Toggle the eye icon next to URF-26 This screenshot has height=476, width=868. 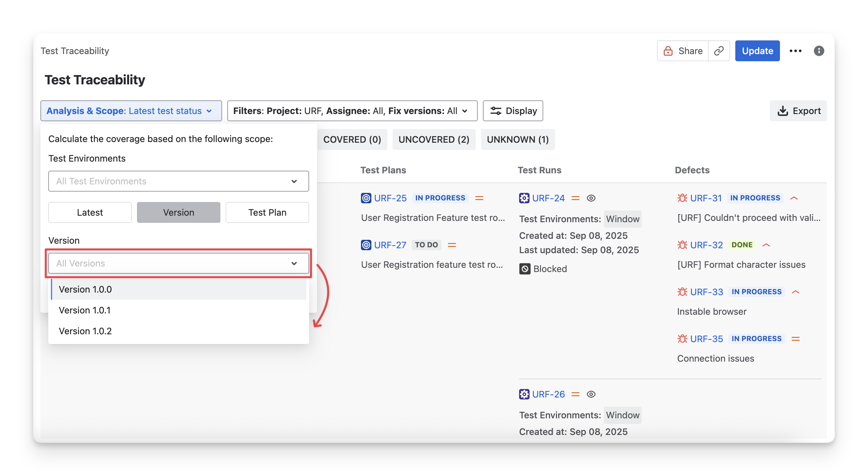pos(591,394)
